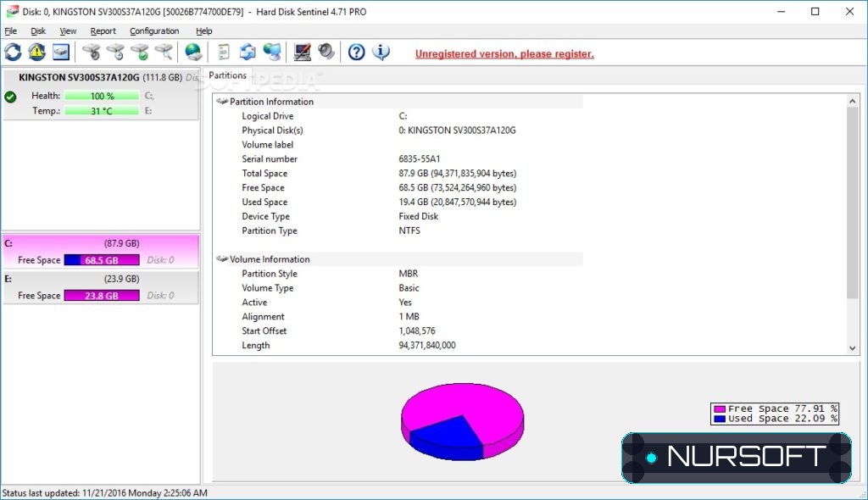The image size is (868, 500).
Task: Open the text report document icon
Action: click(x=223, y=53)
